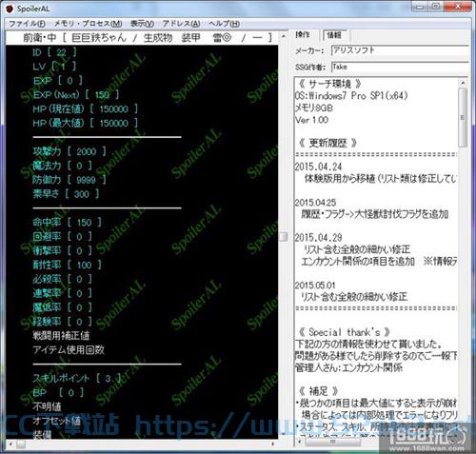Click the メーカー input field
The height and width of the screenshot is (454, 476).
tap(400, 50)
